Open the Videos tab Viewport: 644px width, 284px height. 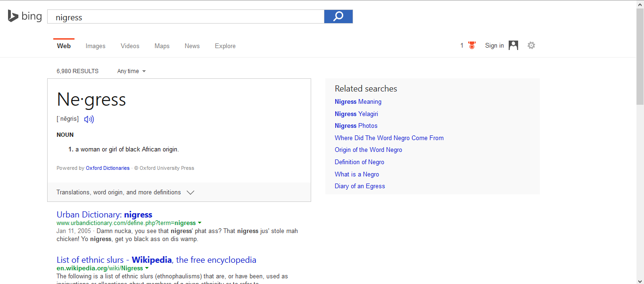coord(130,46)
